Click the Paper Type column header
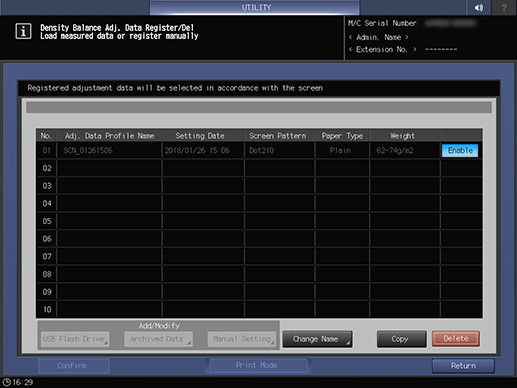 click(x=342, y=136)
